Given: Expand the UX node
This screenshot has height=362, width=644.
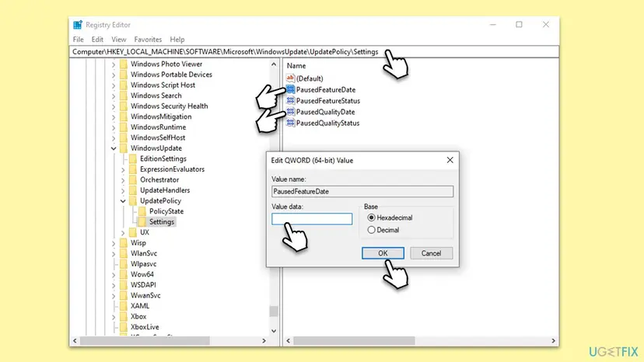Looking at the screenshot, I should [123, 232].
